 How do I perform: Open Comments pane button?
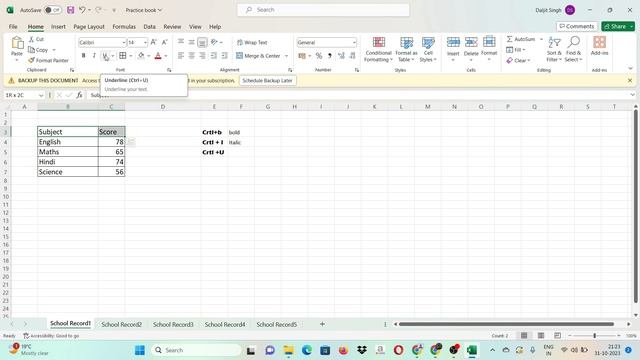577,26
